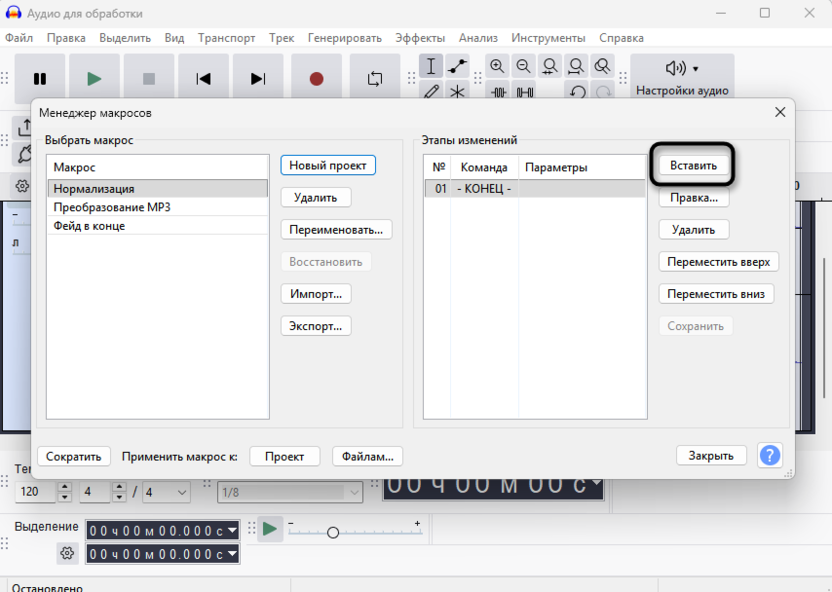
Task: Open the Эффекты menu
Action: (x=420, y=38)
